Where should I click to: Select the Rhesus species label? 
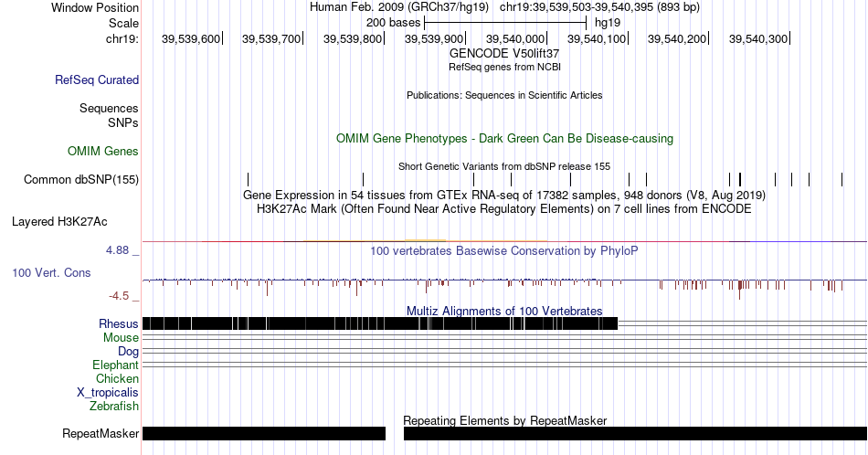tap(119, 323)
